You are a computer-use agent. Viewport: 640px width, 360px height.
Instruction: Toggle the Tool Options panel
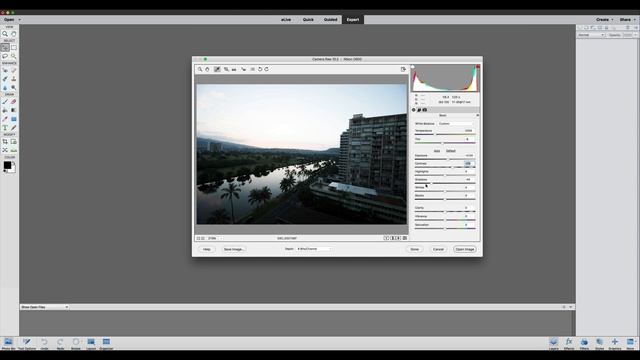(27, 344)
